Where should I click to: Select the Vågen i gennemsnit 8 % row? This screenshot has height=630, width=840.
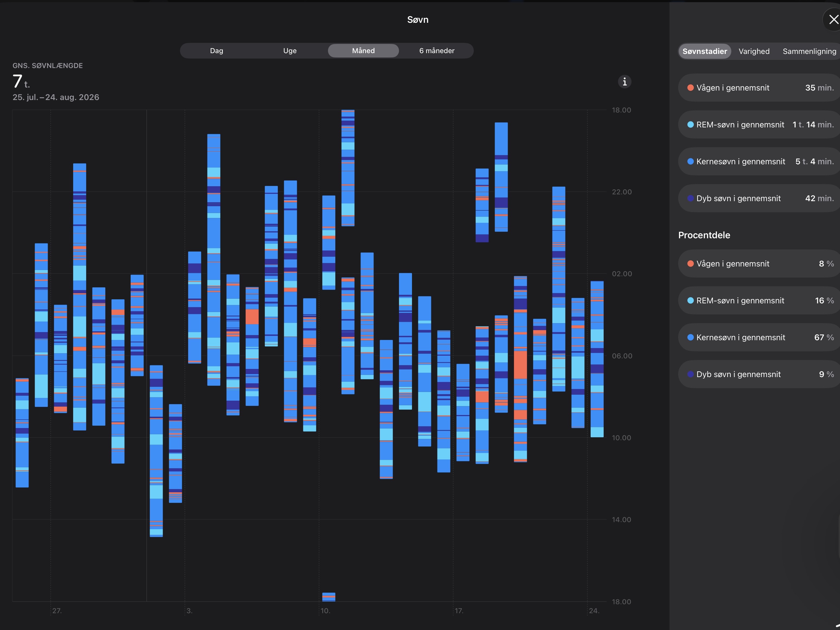[x=759, y=263]
